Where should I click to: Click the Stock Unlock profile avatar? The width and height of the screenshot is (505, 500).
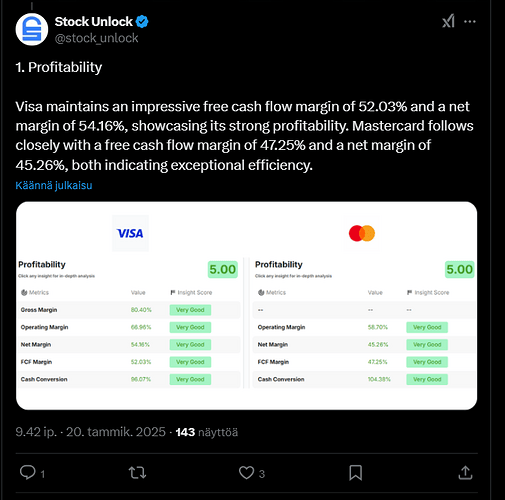click(32, 29)
